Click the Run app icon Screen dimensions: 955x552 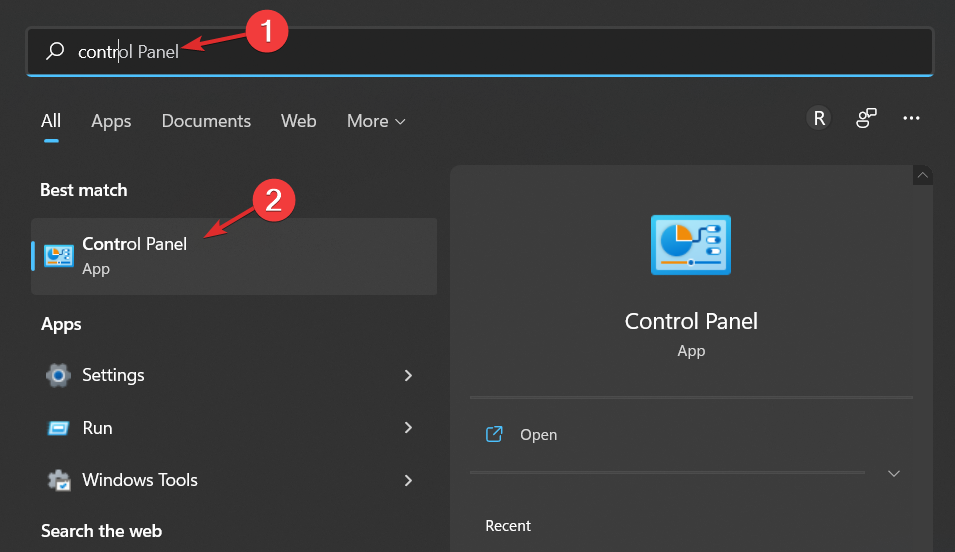(58, 428)
